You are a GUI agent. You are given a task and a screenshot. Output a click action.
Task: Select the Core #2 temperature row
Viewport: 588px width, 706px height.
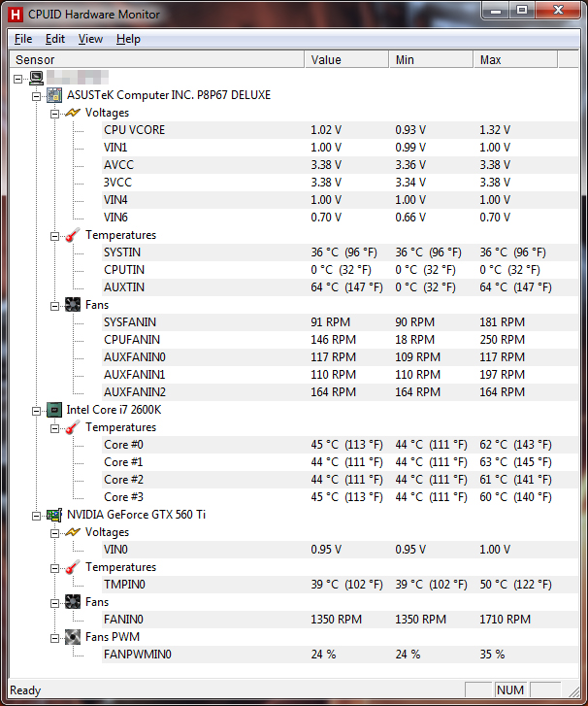(341, 480)
